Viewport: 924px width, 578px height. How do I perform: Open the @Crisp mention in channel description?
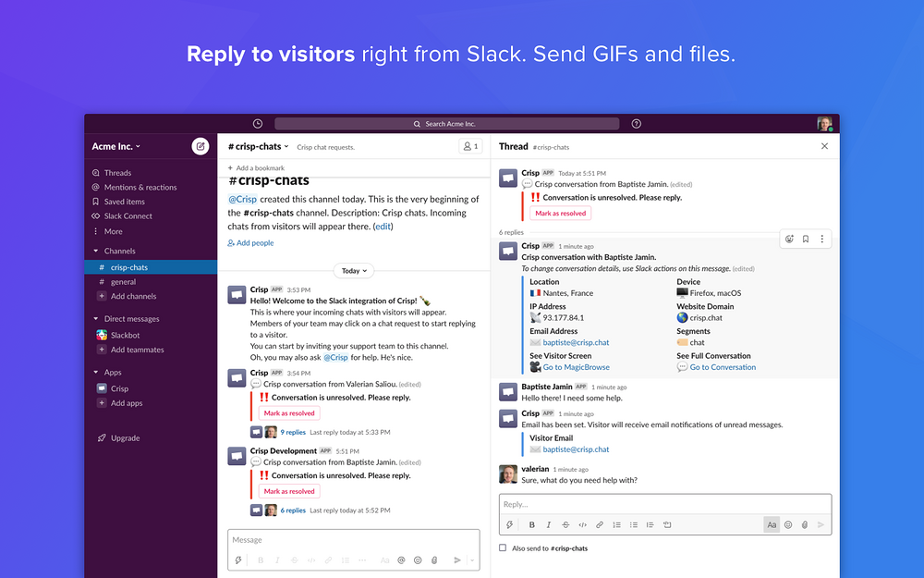click(242, 200)
